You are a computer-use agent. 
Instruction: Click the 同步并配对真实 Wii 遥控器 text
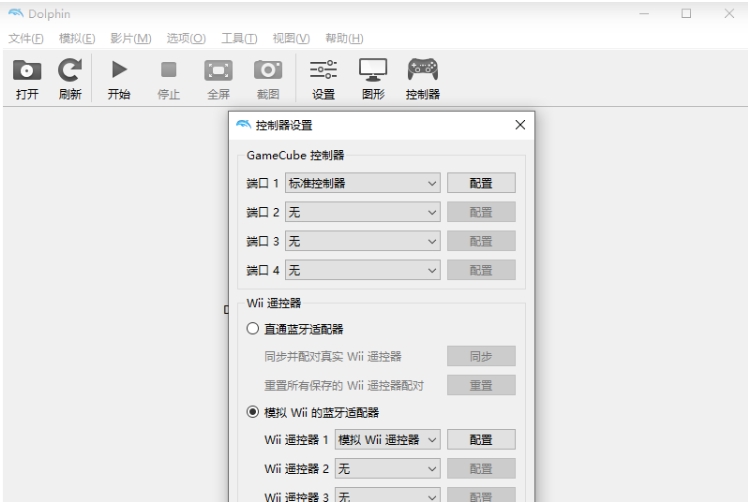click(x=333, y=356)
